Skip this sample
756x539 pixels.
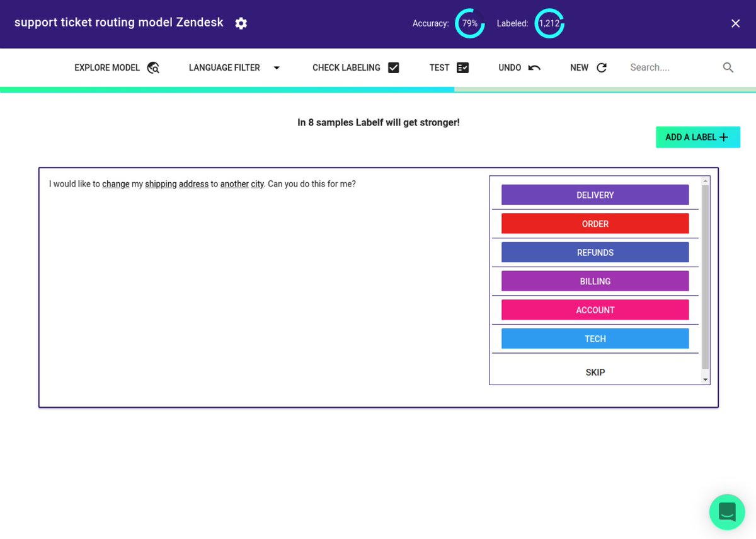(x=595, y=372)
